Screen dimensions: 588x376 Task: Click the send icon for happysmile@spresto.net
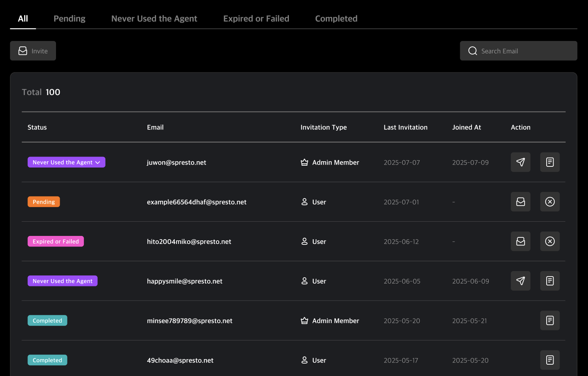[x=520, y=281]
